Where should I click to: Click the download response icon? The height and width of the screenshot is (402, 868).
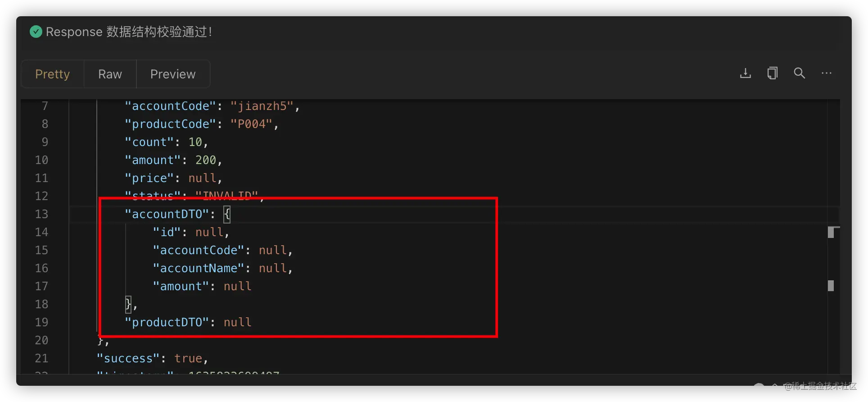[x=746, y=73]
